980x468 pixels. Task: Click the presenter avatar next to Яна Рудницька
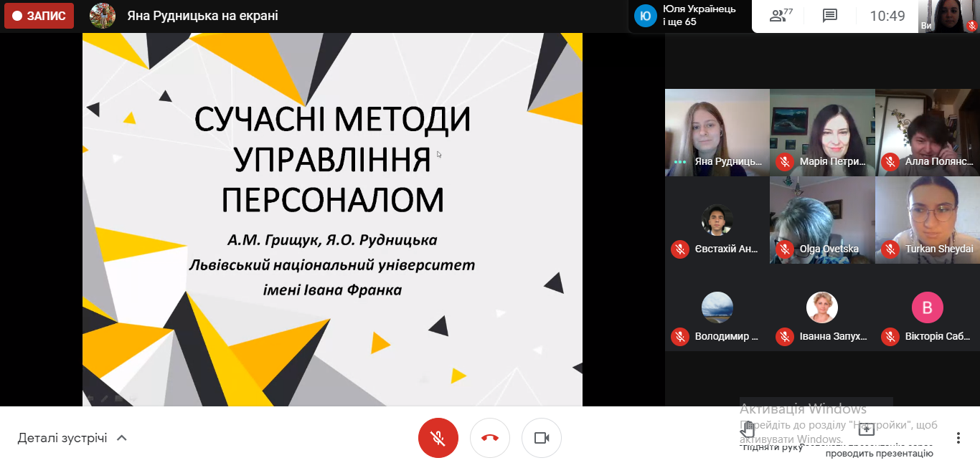point(103,16)
